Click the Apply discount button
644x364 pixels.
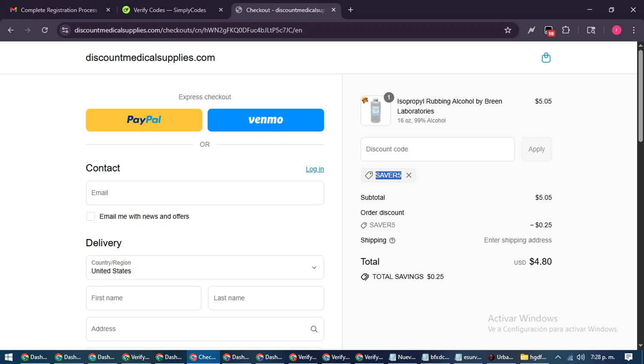click(536, 149)
